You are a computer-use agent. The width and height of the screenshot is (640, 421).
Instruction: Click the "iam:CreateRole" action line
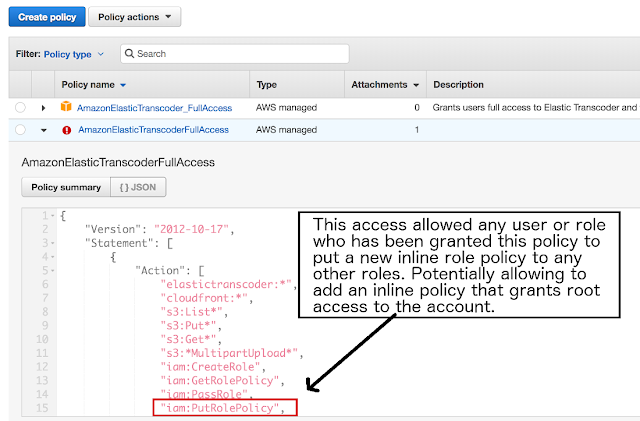tap(211, 367)
